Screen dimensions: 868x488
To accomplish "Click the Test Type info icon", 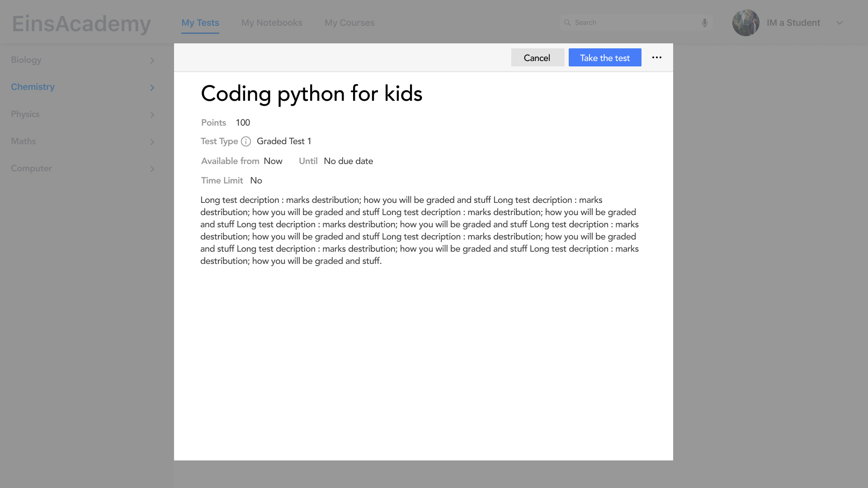I will [x=246, y=141].
